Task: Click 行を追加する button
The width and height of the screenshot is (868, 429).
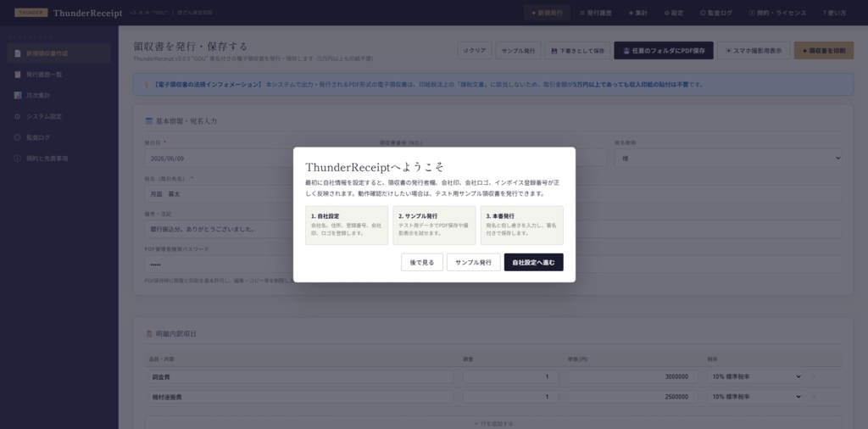Action: 493,423
